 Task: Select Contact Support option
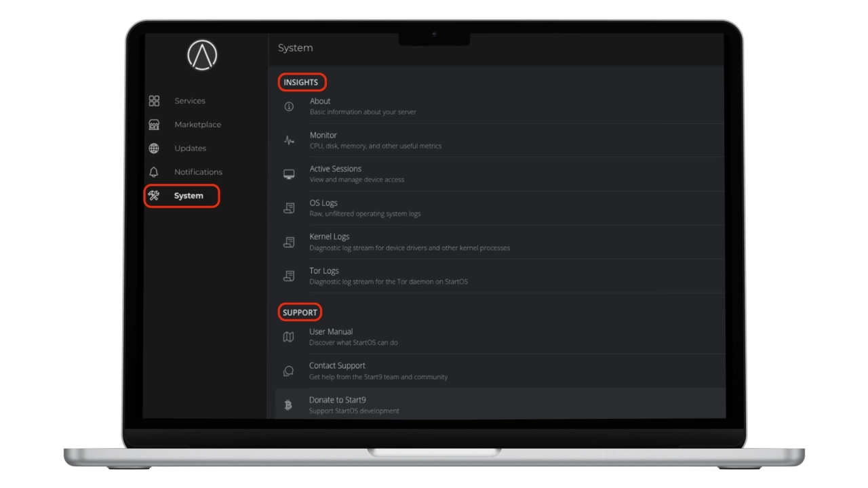click(337, 366)
